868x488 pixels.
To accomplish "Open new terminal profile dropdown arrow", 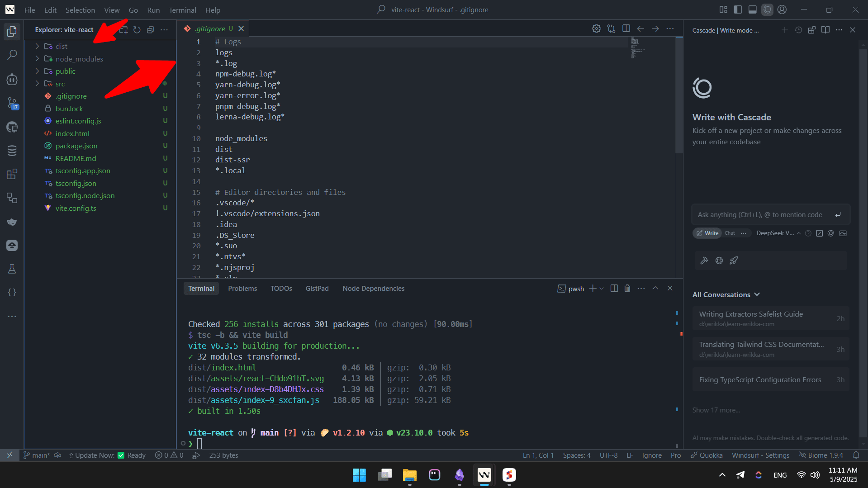I will (602, 289).
